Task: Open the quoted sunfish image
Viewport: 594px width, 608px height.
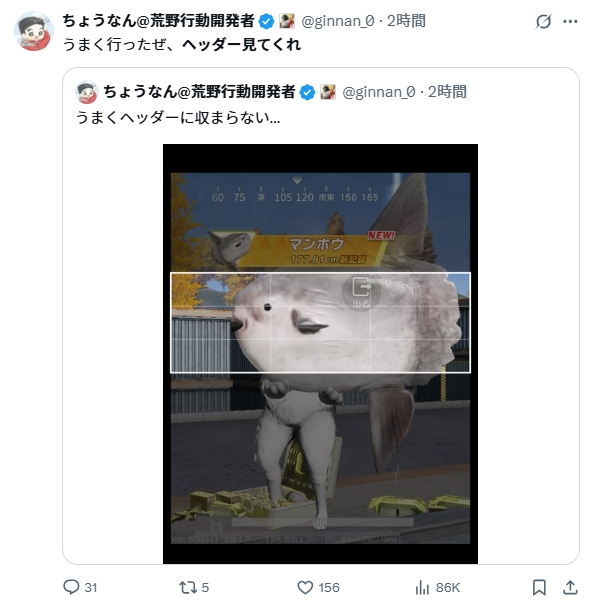Action: point(320,354)
